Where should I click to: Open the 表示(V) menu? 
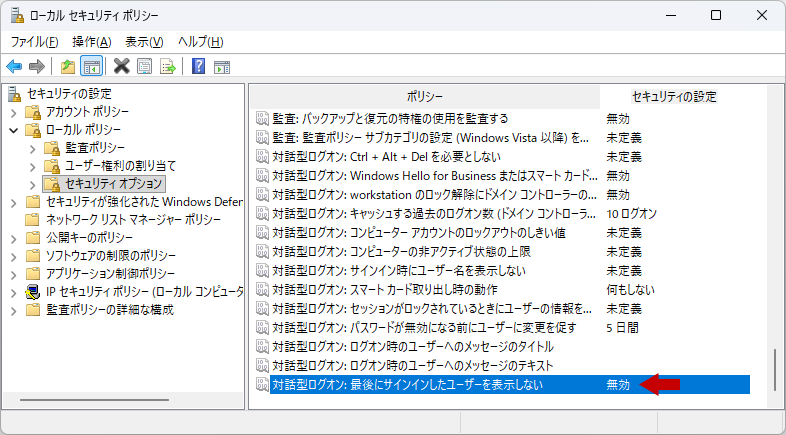[144, 42]
